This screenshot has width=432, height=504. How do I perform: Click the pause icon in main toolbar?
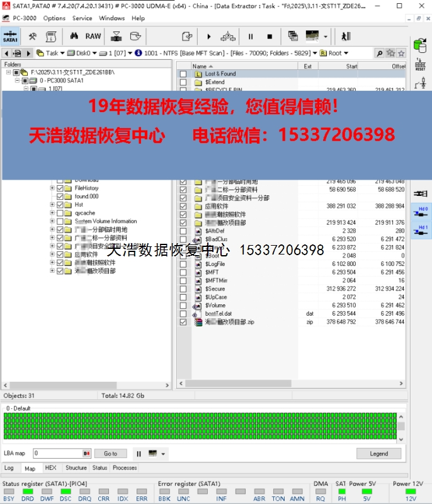[x=251, y=37]
